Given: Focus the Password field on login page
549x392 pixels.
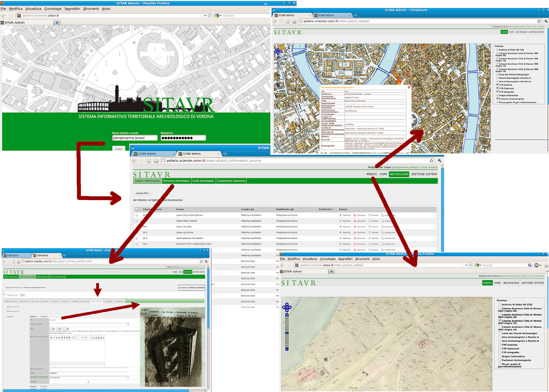Looking at the screenshot, I should [x=183, y=138].
